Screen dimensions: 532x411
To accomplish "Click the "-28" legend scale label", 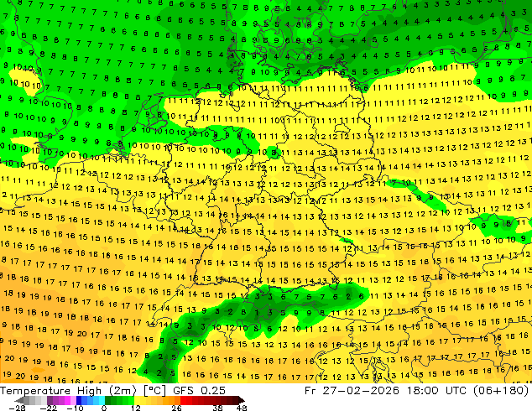I will click(x=17, y=408).
